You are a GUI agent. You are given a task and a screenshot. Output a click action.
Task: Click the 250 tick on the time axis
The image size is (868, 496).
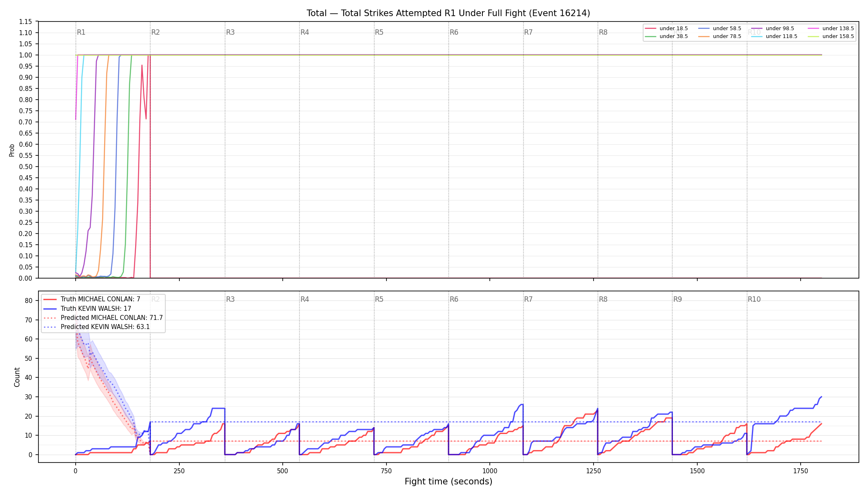pyautogui.click(x=179, y=471)
